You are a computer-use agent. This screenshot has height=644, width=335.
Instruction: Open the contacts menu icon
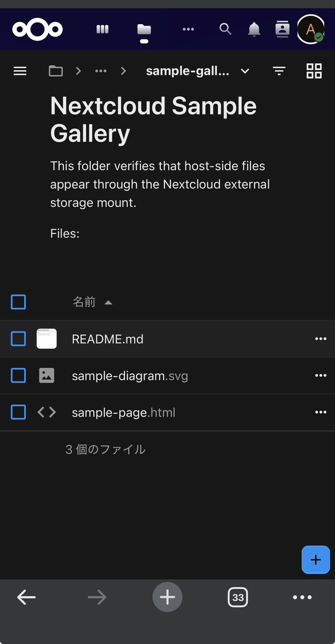point(282,29)
